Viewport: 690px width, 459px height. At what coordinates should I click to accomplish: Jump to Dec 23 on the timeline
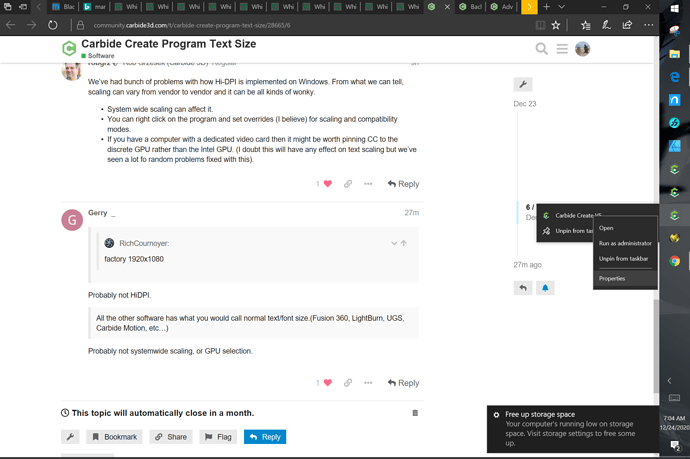pyautogui.click(x=525, y=104)
